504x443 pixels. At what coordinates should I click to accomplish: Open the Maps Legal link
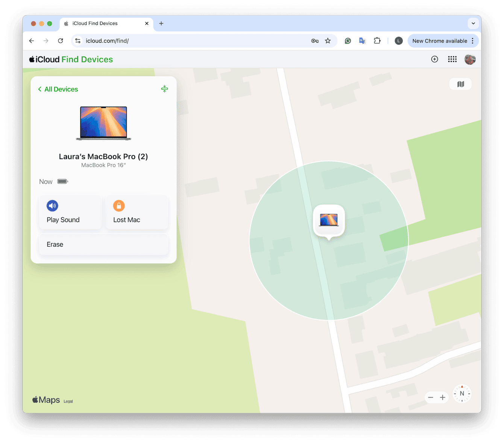click(68, 401)
